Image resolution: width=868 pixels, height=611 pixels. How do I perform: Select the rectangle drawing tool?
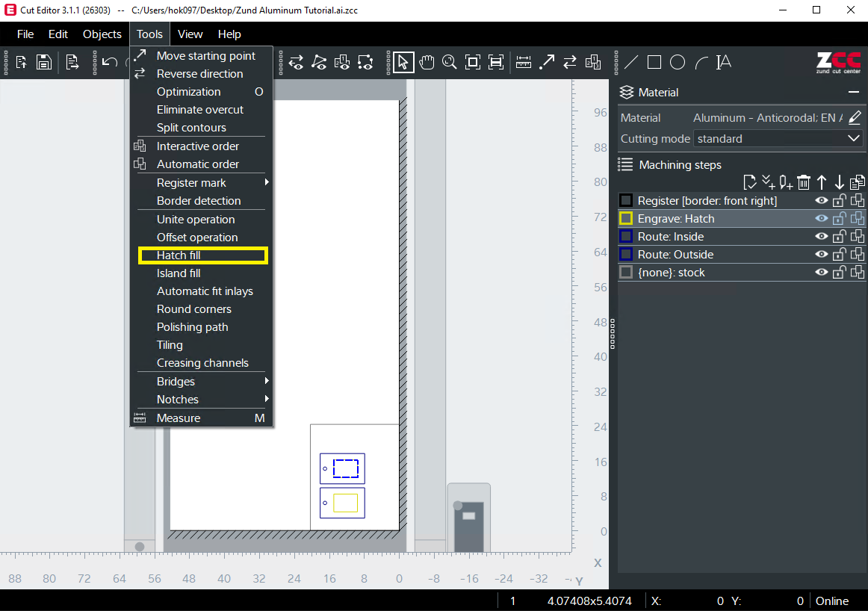click(x=654, y=62)
